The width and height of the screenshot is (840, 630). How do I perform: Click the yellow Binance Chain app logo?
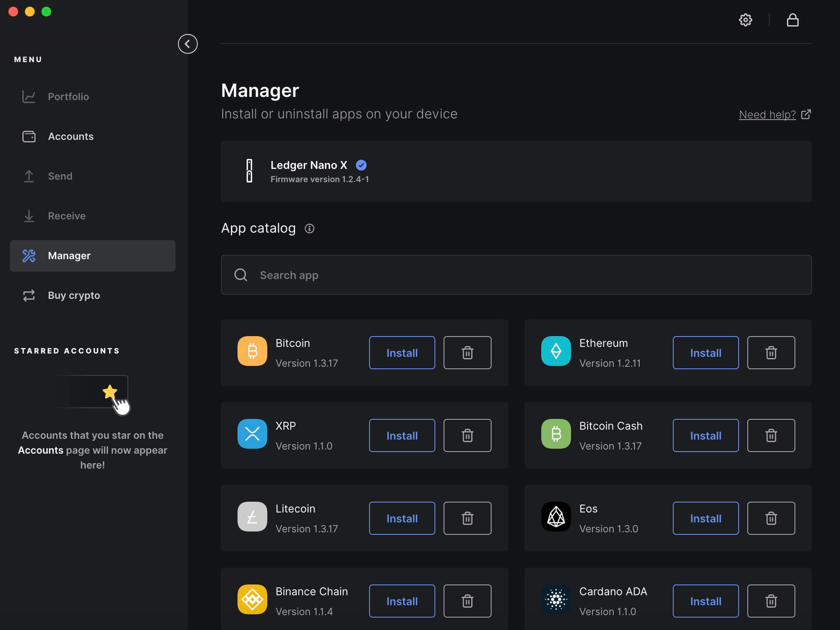(x=252, y=599)
